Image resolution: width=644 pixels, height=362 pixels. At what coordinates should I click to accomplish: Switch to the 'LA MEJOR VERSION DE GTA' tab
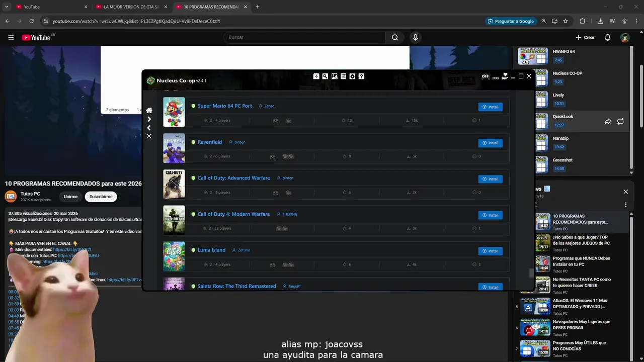coord(131,7)
